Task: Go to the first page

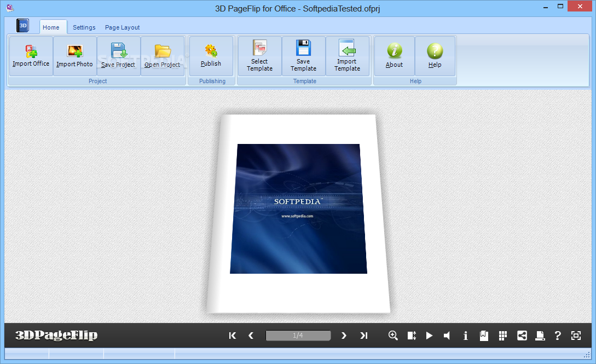Action: [233, 336]
